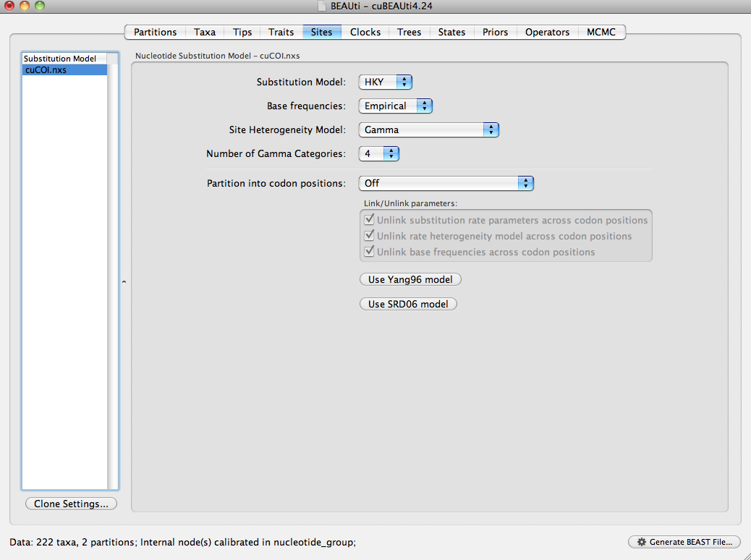The height and width of the screenshot is (560, 751).
Task: Switch to the Trees tab
Action: pyautogui.click(x=409, y=32)
